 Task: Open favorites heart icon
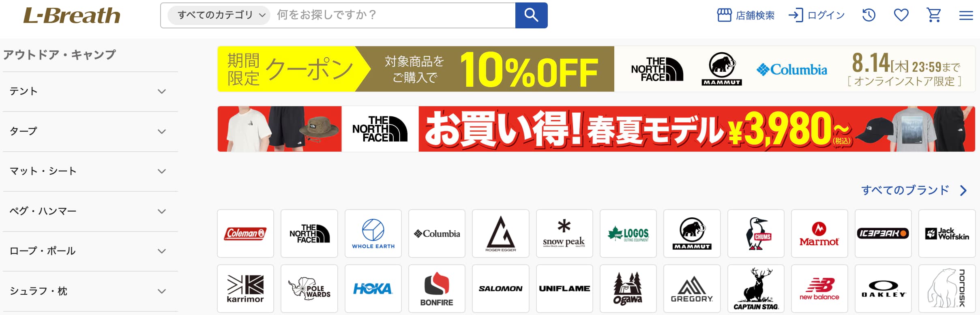[901, 15]
